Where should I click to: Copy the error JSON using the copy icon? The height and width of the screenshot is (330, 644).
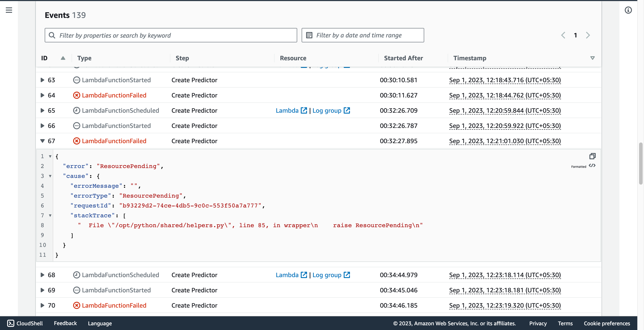(593, 156)
